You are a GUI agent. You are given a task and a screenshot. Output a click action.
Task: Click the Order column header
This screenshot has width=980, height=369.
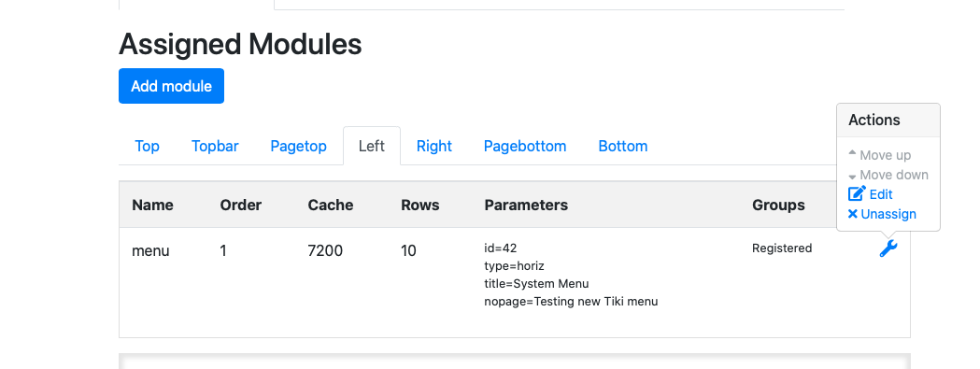click(241, 205)
